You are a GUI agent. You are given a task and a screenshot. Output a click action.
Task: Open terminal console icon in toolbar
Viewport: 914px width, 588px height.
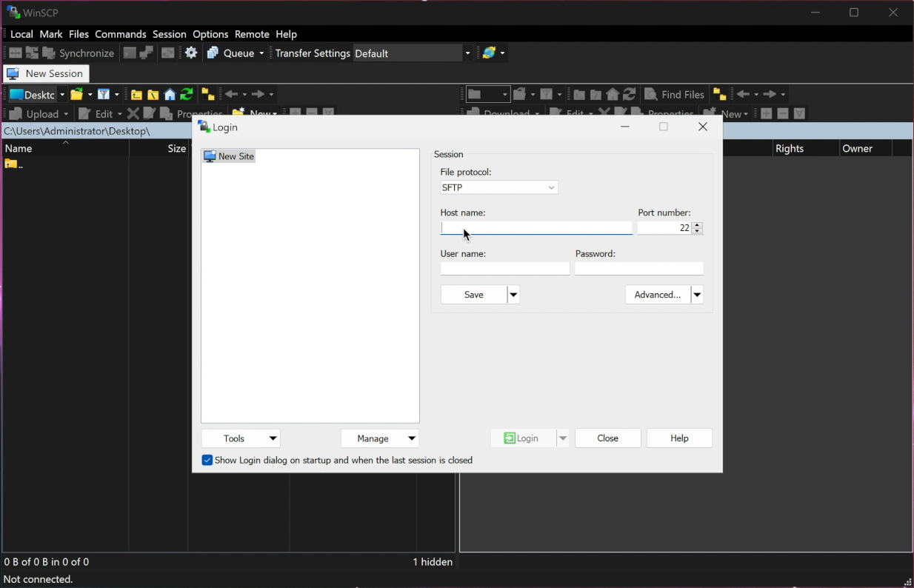coord(130,53)
